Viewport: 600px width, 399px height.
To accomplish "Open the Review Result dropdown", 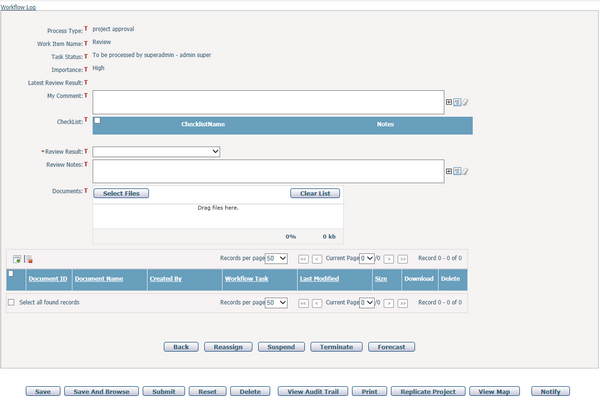I will point(156,151).
